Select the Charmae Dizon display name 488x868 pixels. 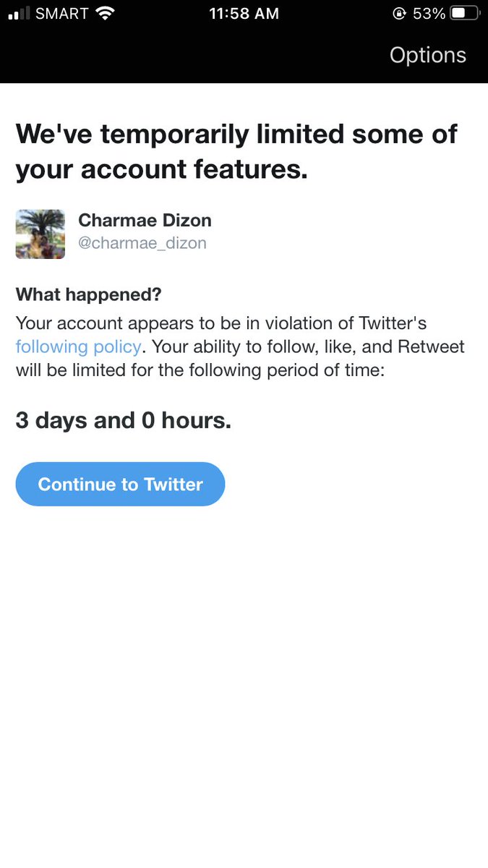pos(145,220)
